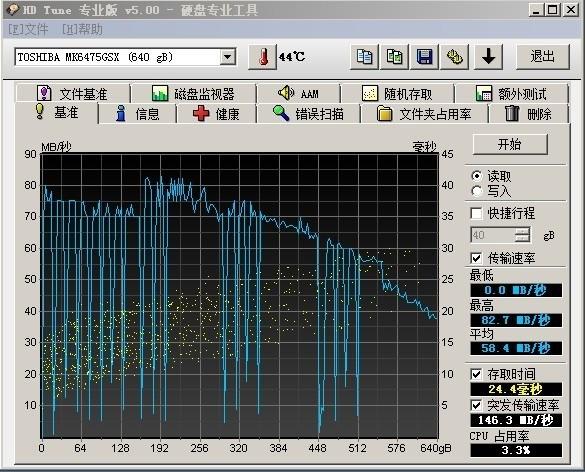This screenshot has width=585, height=472.
Task: Click the thermometer temperature icon
Action: (x=263, y=57)
